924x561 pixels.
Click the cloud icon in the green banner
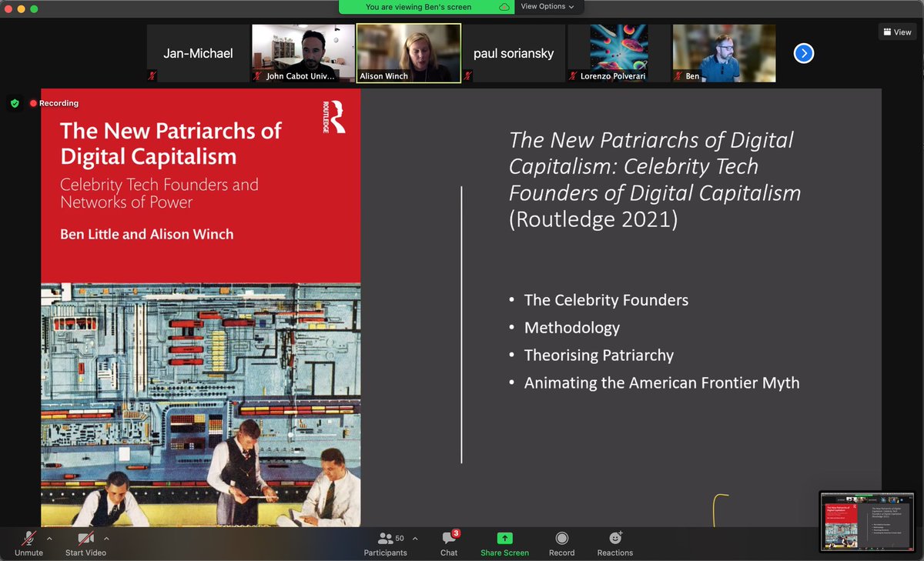[x=504, y=7]
